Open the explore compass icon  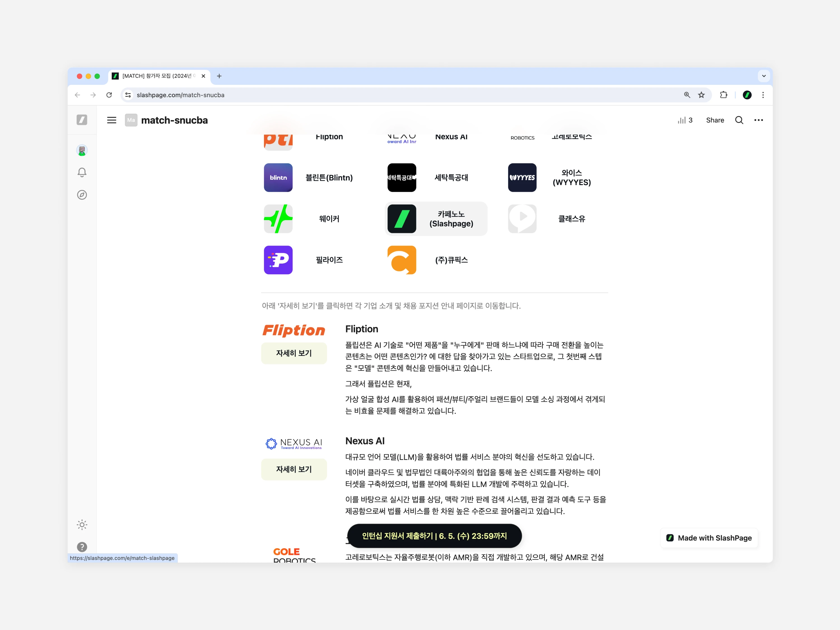pyautogui.click(x=82, y=195)
